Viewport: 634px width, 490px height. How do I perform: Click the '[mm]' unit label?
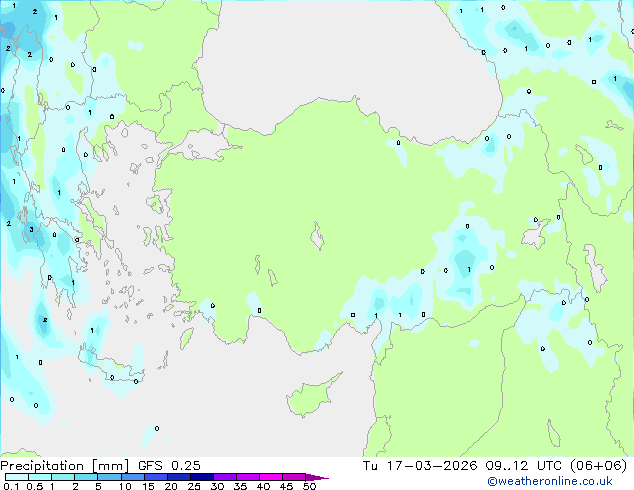[110, 466]
